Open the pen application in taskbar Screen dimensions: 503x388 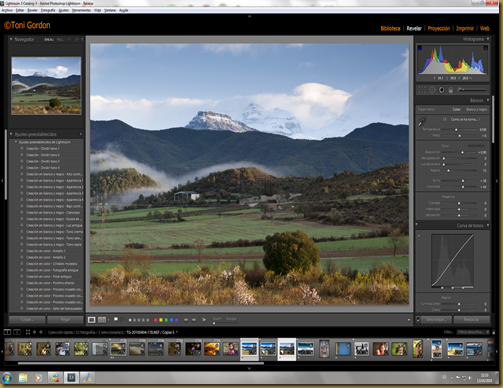coord(88,378)
